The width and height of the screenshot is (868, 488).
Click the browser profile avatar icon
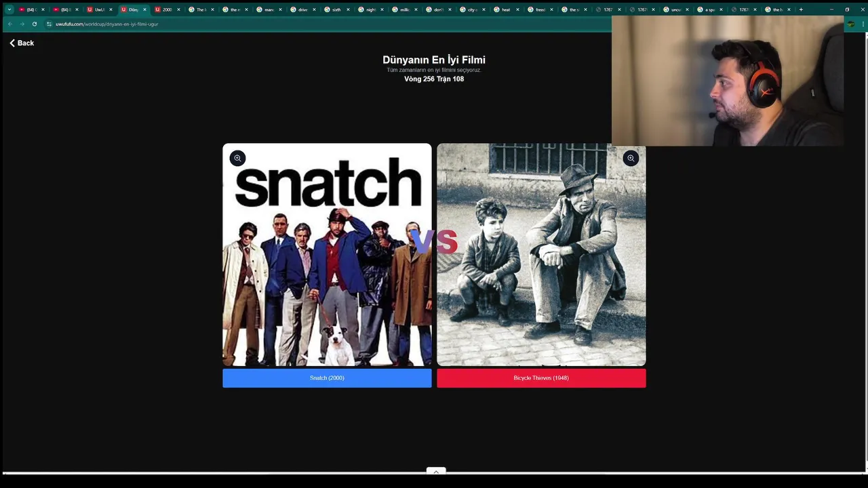point(850,24)
